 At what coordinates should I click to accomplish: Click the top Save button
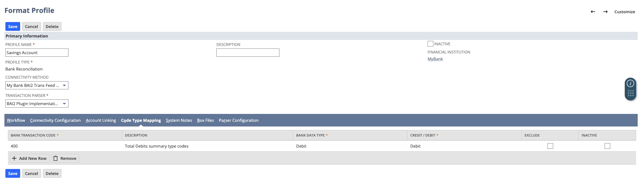13,26
